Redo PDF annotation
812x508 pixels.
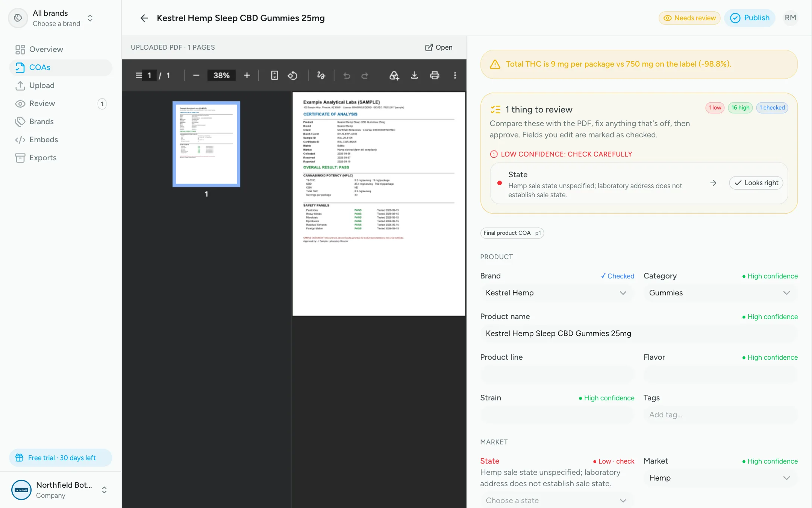pyautogui.click(x=365, y=75)
